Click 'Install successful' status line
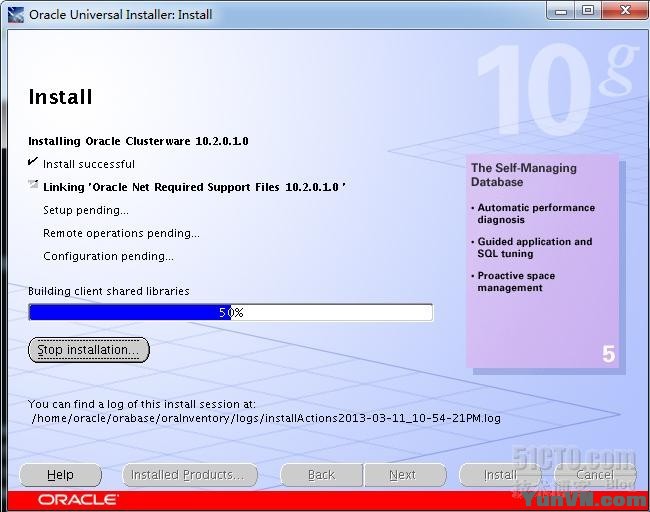650x512 pixels. point(89,164)
